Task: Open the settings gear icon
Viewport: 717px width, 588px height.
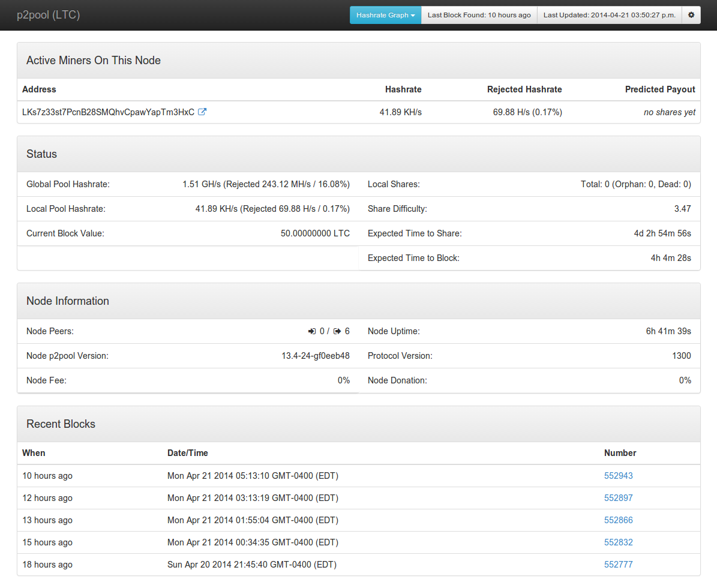Action: point(691,15)
